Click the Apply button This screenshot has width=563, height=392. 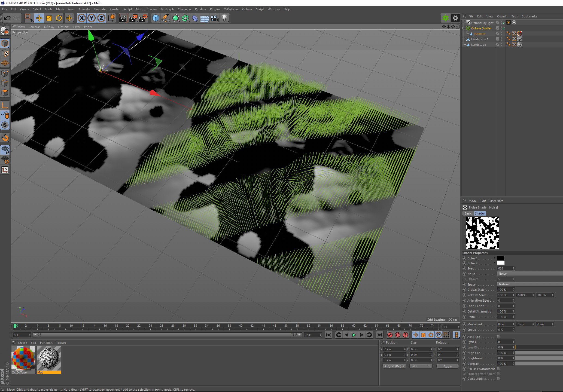coord(447,366)
